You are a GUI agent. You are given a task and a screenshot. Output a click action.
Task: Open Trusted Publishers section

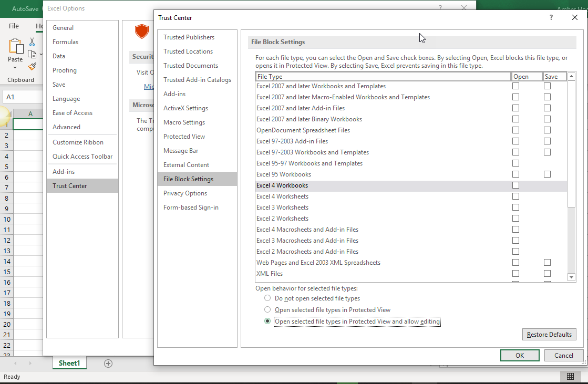[x=197, y=37]
